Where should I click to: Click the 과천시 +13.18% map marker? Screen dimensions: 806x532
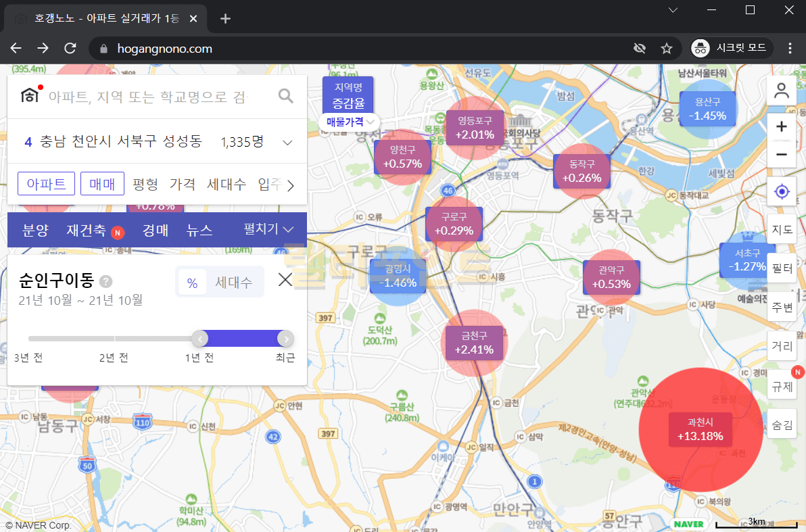pyautogui.click(x=700, y=429)
